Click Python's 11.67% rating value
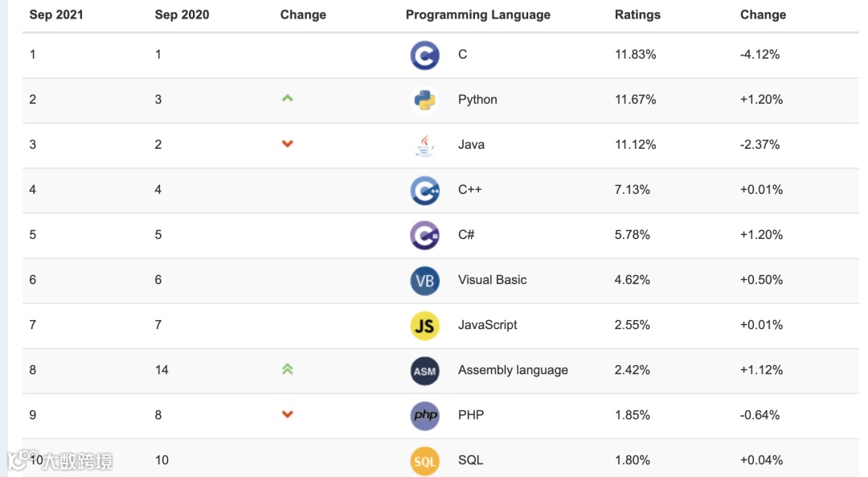Screen dimensions: 868x477 tap(635, 100)
